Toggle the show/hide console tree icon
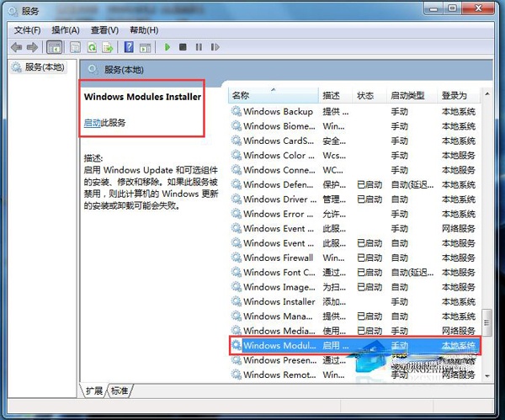 click(x=54, y=47)
